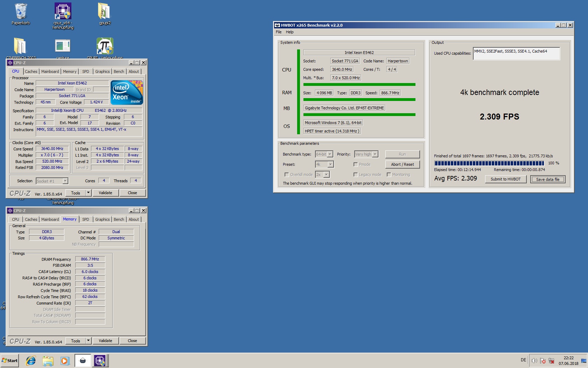Enable the Monitoring checkbox

(x=389, y=175)
